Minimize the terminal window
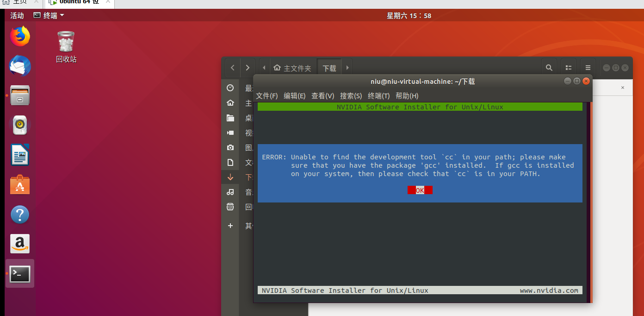Viewport: 644px width, 316px height. [567, 81]
